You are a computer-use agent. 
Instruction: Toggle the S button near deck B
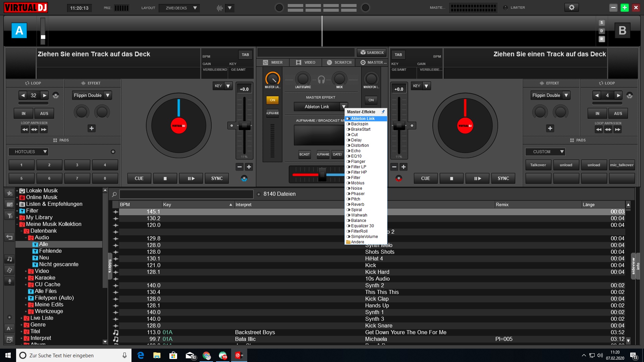click(602, 23)
